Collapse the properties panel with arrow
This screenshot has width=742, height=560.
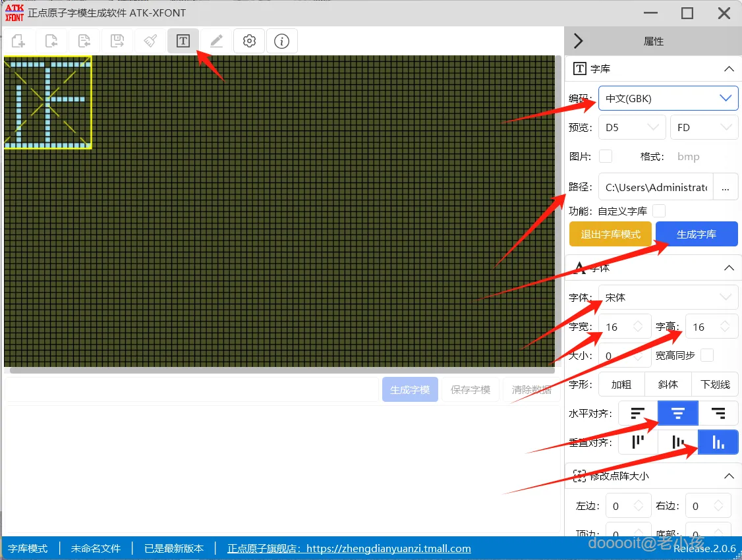point(578,41)
